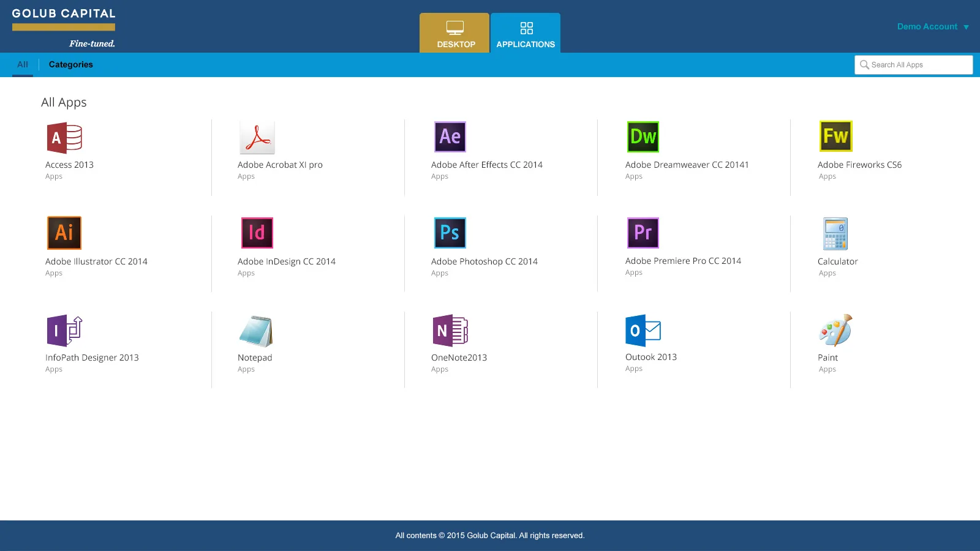
Task: Click the Calculator name text
Action: click(837, 261)
